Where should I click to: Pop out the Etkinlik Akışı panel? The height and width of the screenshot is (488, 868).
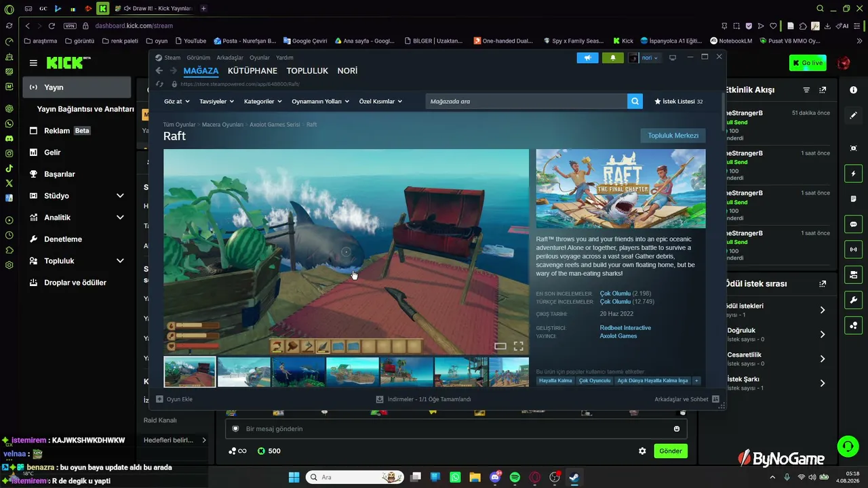click(x=823, y=90)
